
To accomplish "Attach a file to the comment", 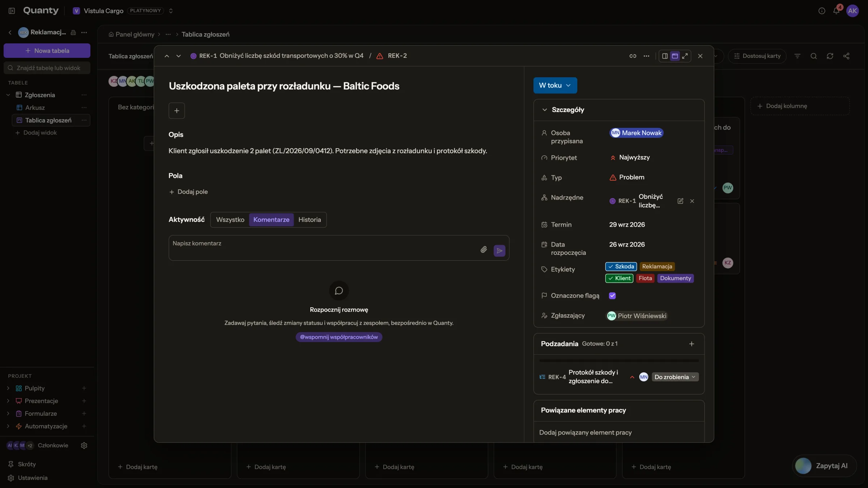I will [484, 250].
